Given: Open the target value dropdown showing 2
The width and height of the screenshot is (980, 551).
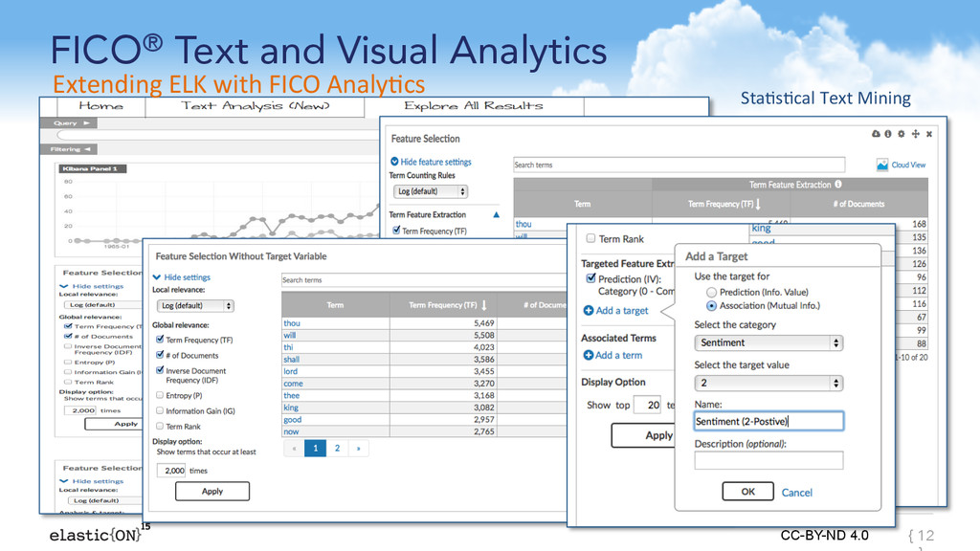Looking at the screenshot, I should (768, 383).
